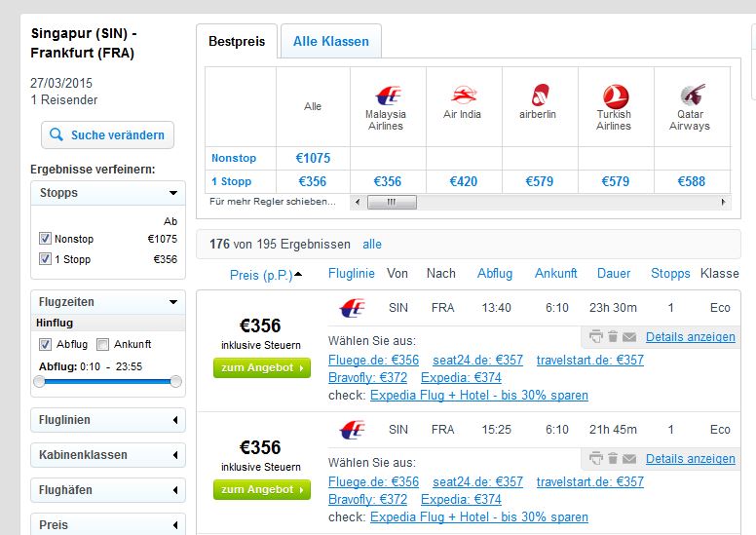Viewport: 756px width, 535px height.
Task: Uncheck the 1 Stopp checkbox
Action: point(45,259)
